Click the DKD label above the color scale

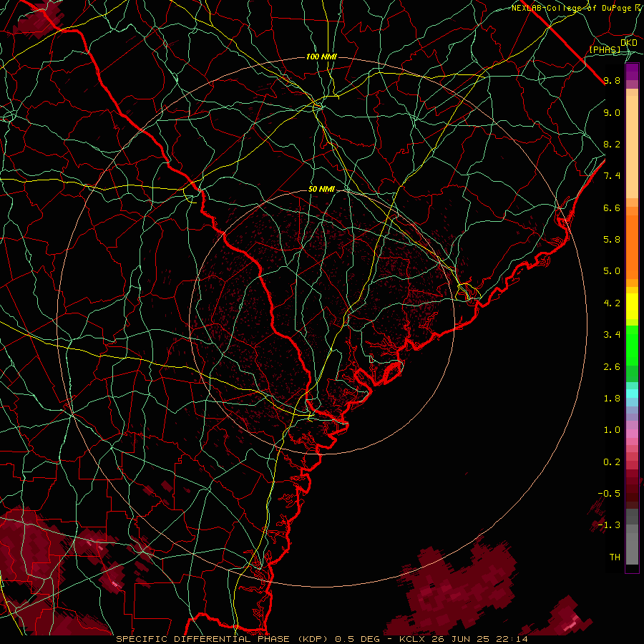[x=629, y=42]
